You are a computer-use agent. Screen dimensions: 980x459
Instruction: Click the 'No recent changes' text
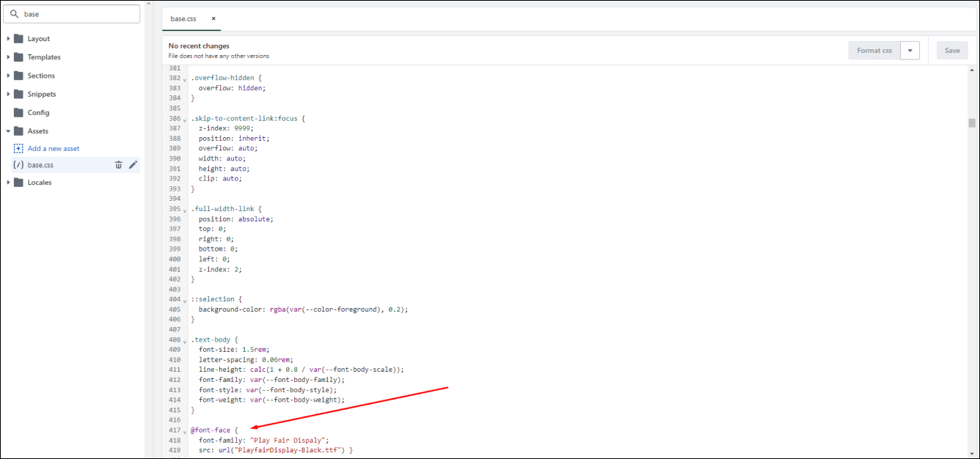tap(199, 45)
